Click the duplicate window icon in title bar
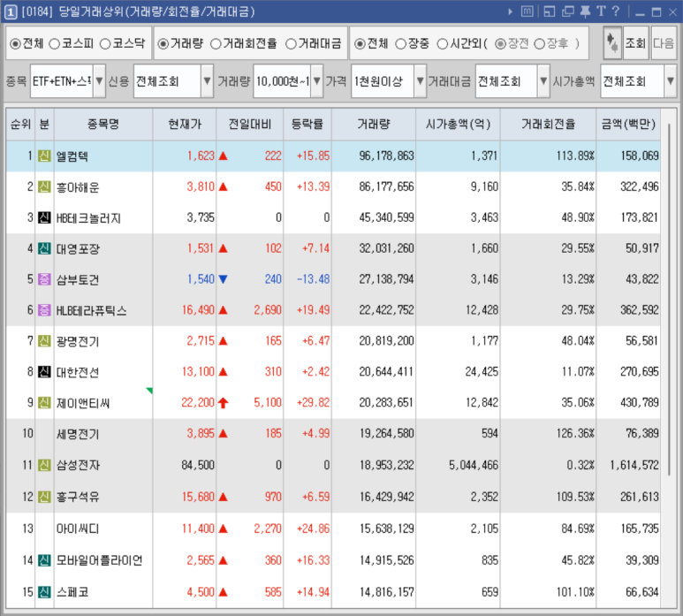This screenshot has width=683, height=616. (568, 11)
